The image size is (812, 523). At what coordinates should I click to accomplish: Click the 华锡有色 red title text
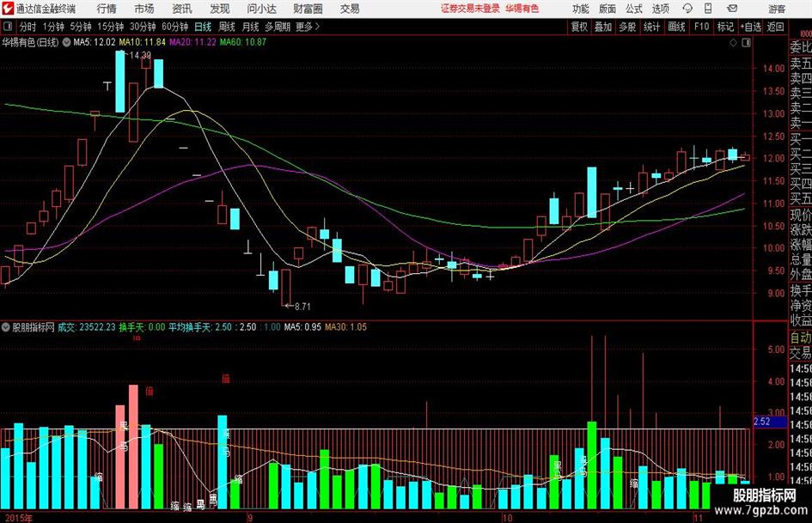click(522, 9)
